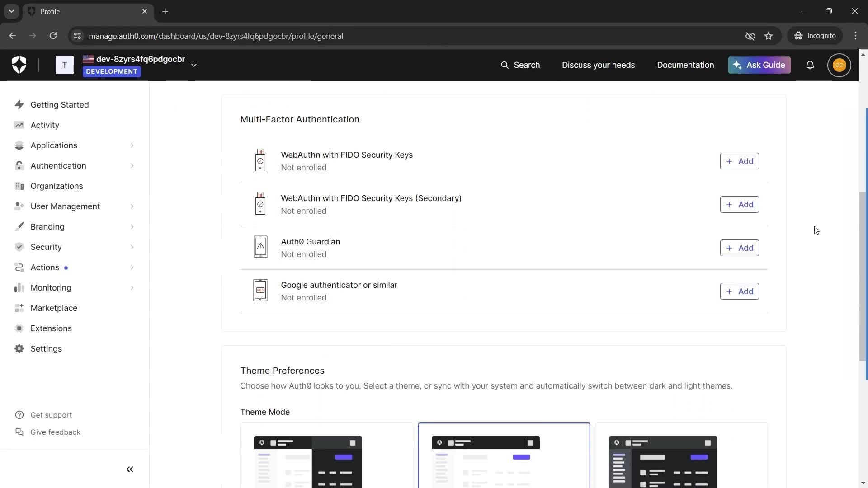Select the dark theme mode card
Viewport: 868px width, 488px height.
(x=681, y=455)
